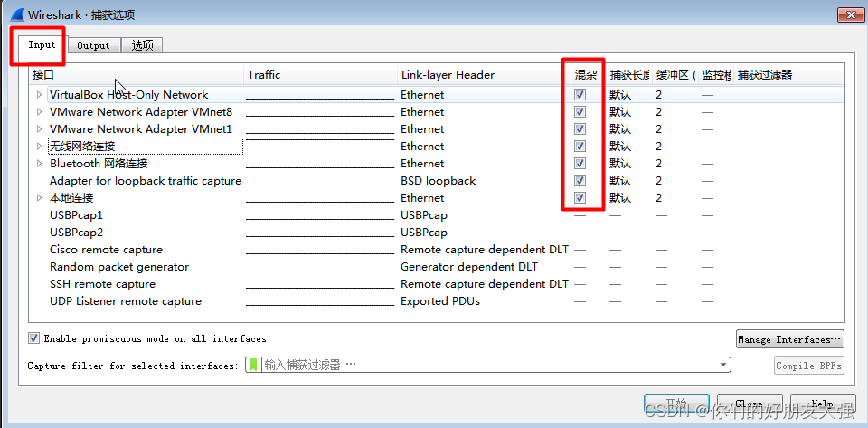Click the Manage Interfaces button
Screen dimensions: 868x428
pos(790,339)
